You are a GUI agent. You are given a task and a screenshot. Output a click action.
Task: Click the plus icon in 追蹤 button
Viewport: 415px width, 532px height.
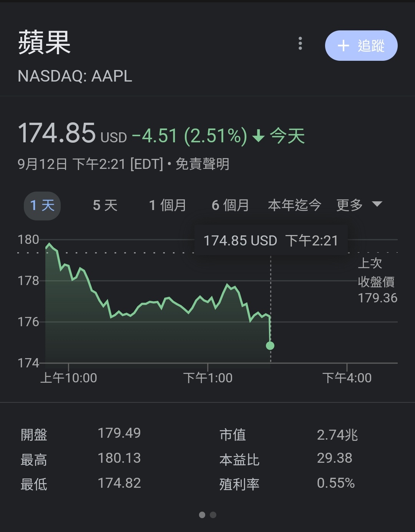click(x=343, y=46)
